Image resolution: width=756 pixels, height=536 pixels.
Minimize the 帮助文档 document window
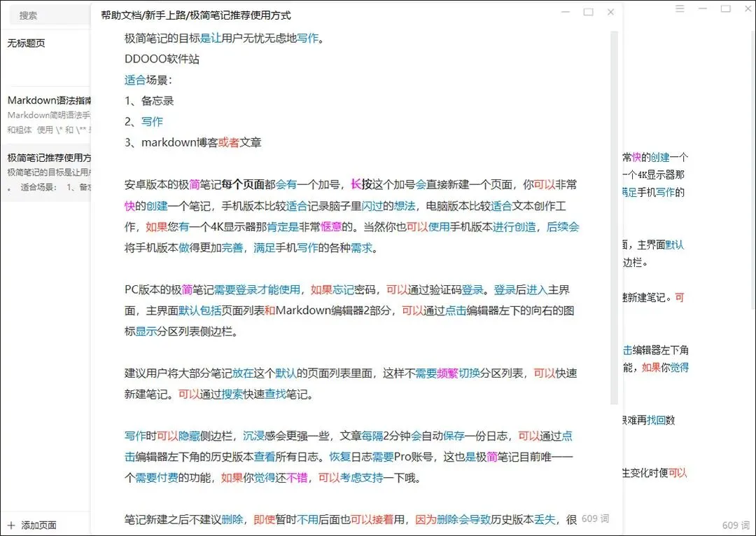[566, 12]
